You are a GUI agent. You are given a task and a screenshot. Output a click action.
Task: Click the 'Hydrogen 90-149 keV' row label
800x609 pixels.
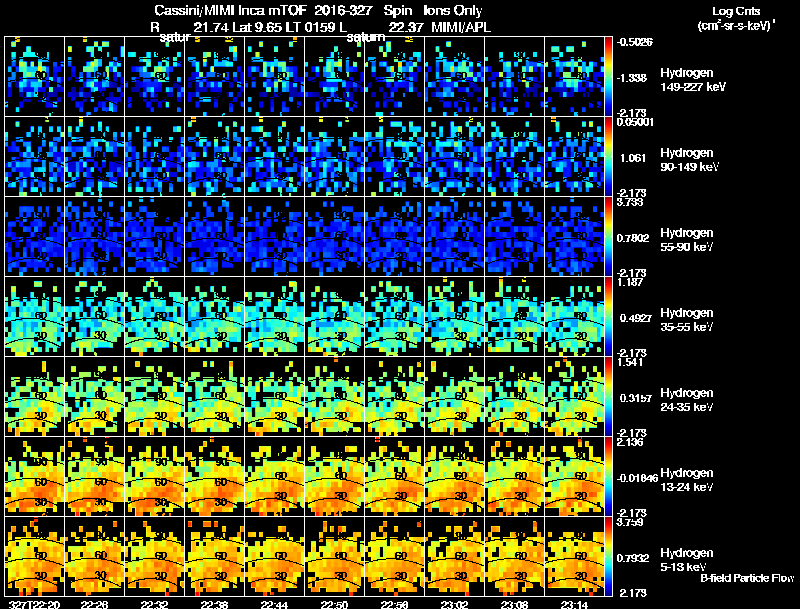tap(689, 160)
